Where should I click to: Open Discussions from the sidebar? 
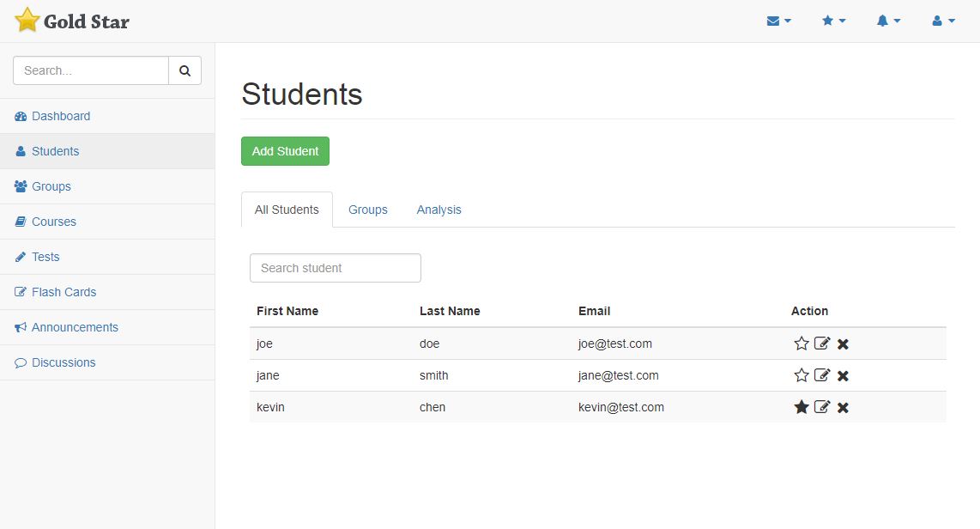62,362
